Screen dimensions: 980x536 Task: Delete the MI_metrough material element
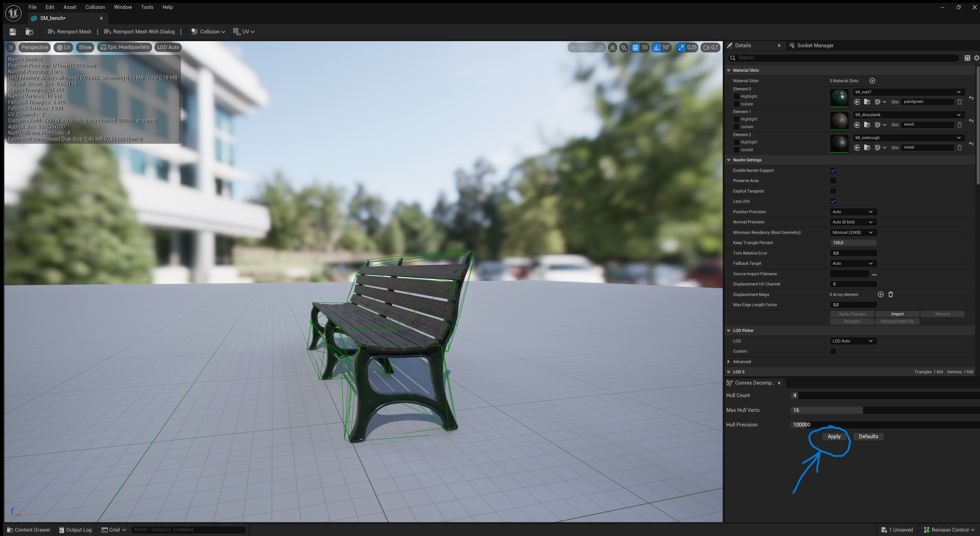[x=960, y=147]
